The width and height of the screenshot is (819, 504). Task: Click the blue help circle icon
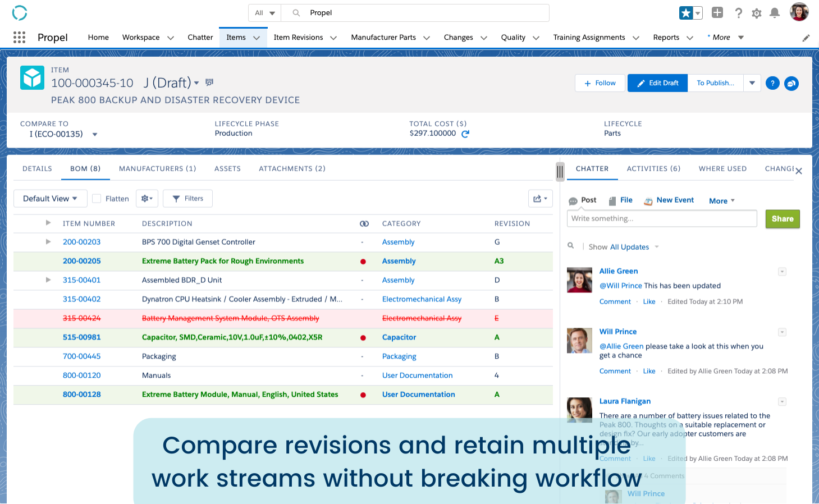(772, 83)
